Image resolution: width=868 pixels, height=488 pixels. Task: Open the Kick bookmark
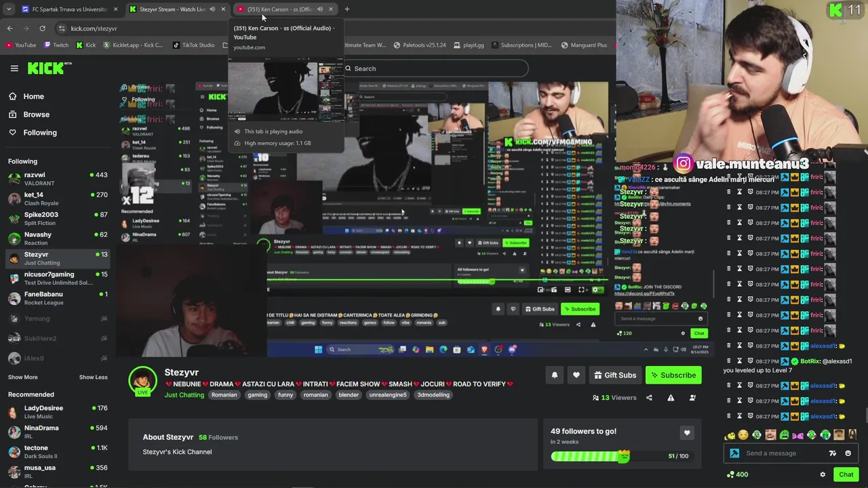click(86, 45)
